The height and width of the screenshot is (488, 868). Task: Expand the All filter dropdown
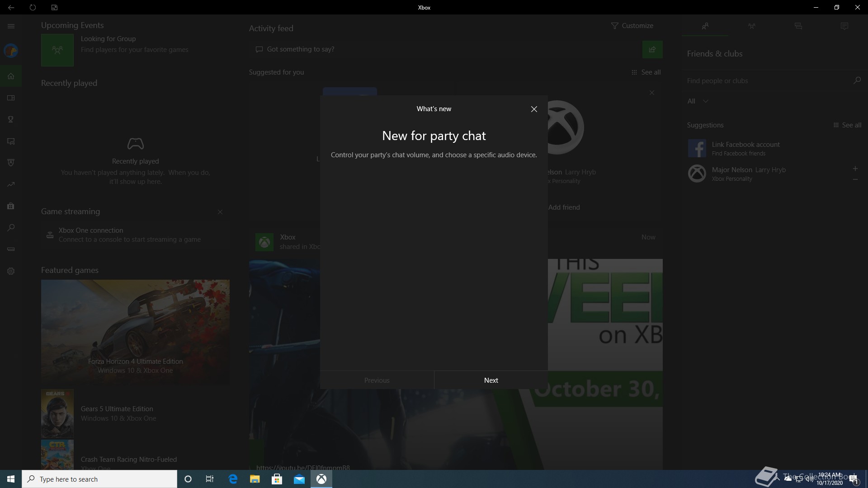(x=698, y=101)
